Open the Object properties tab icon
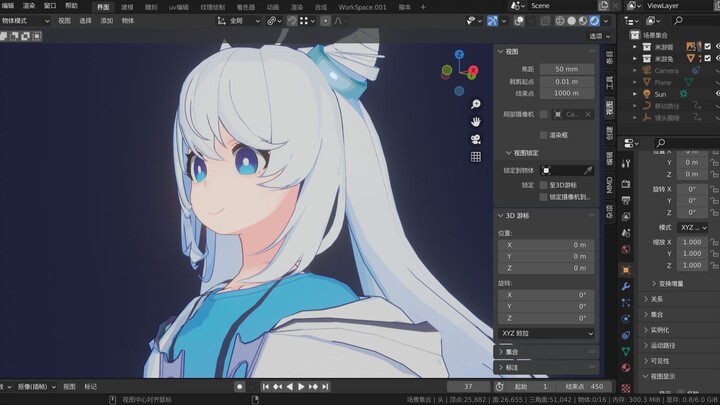Screen dimensions: 720x405 pos(625,270)
